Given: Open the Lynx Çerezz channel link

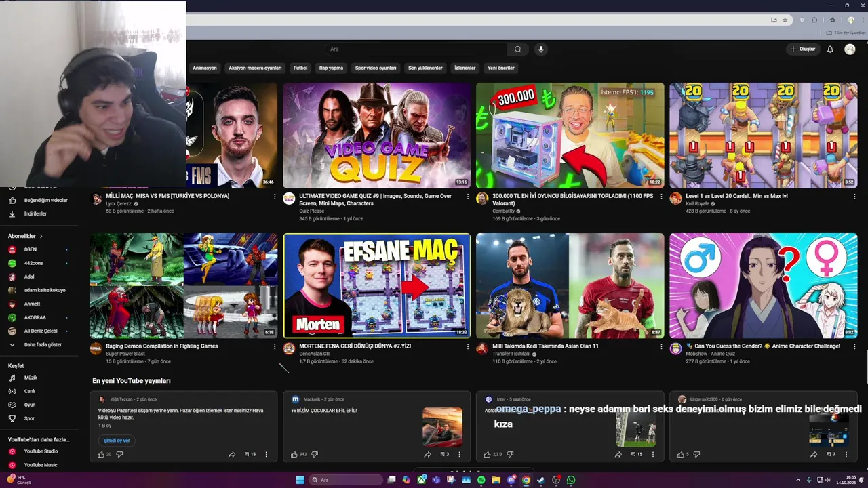Looking at the screenshot, I should tap(119, 204).
